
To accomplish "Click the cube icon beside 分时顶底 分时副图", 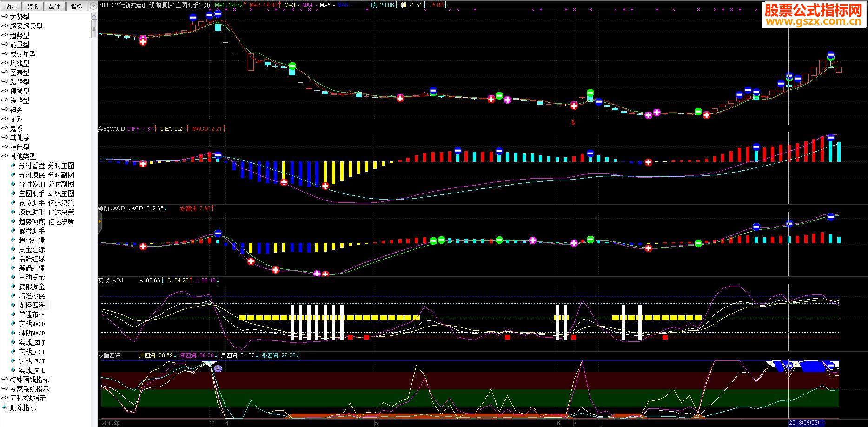I will (x=13, y=175).
